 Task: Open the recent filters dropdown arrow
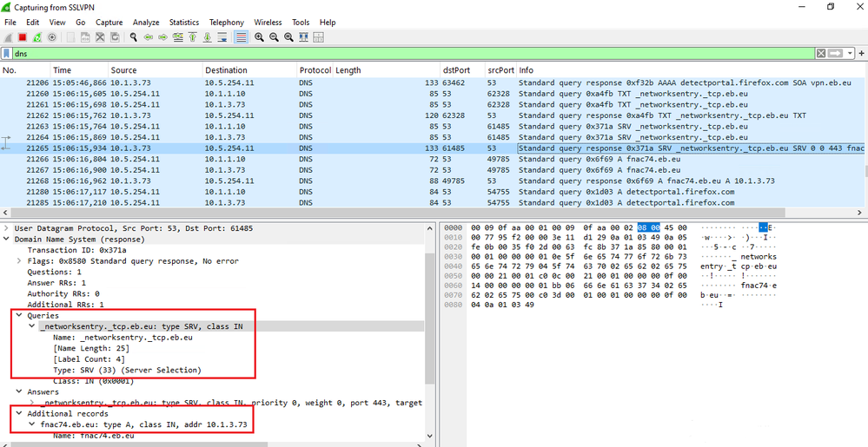848,54
